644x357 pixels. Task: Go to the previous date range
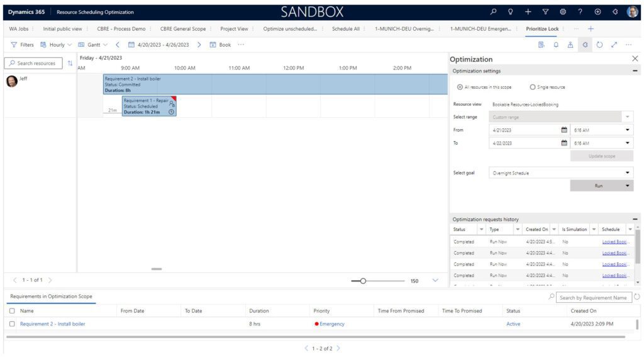tap(118, 45)
